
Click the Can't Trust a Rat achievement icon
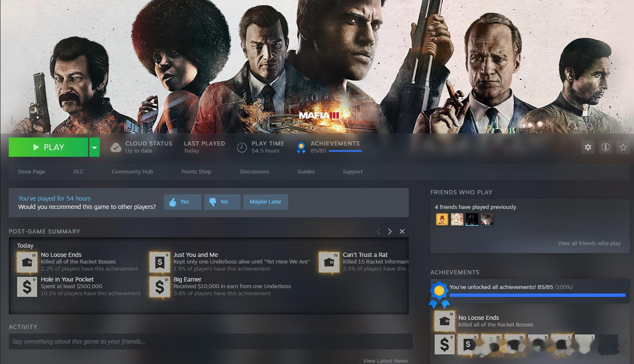329,262
